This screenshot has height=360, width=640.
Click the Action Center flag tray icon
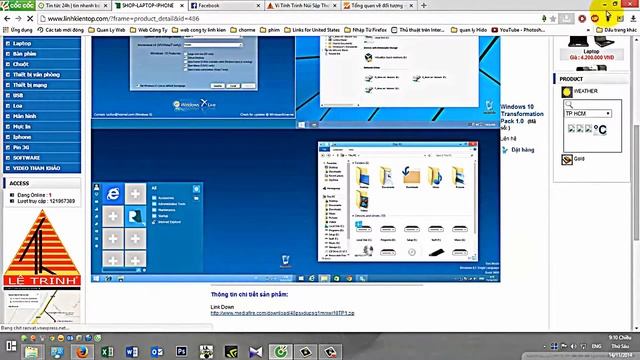pos(564,347)
